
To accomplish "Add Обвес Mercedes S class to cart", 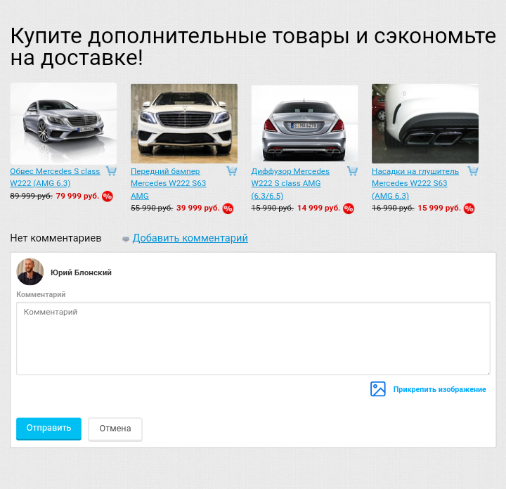I will [111, 171].
